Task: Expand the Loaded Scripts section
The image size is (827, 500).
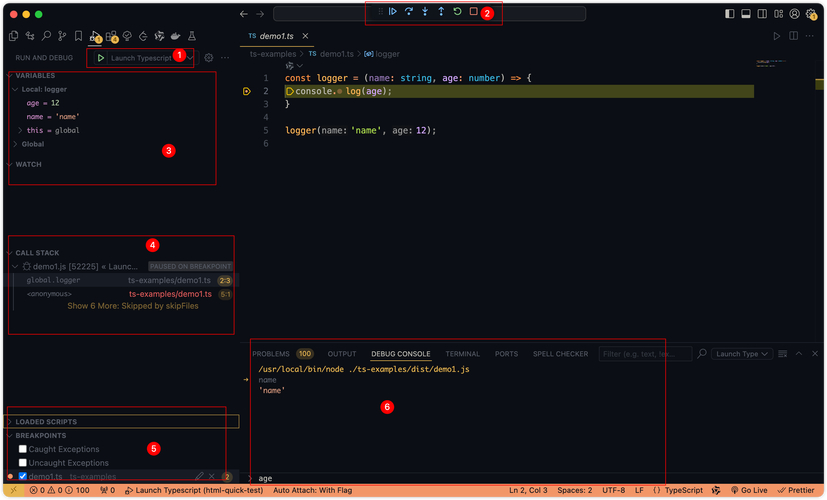Action: point(46,422)
